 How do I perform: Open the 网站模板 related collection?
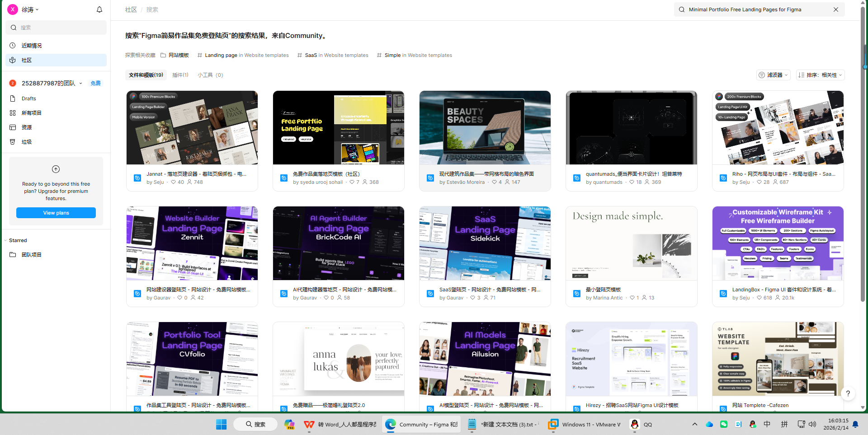point(175,55)
